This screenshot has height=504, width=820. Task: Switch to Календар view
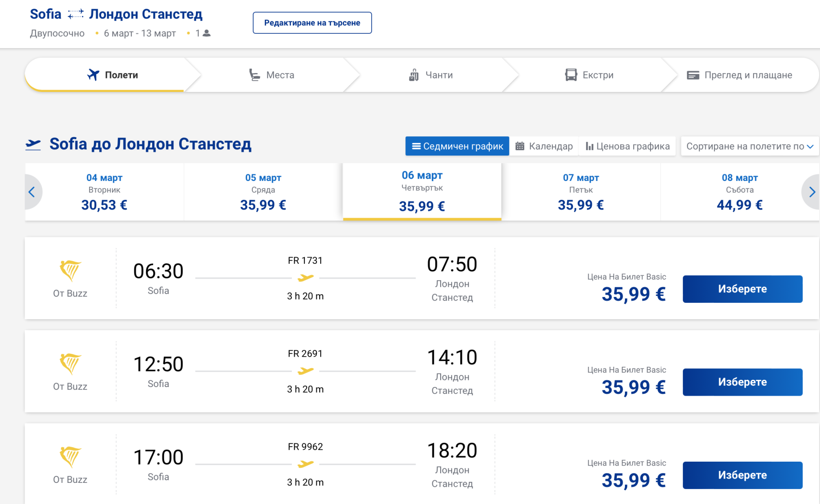coord(545,146)
